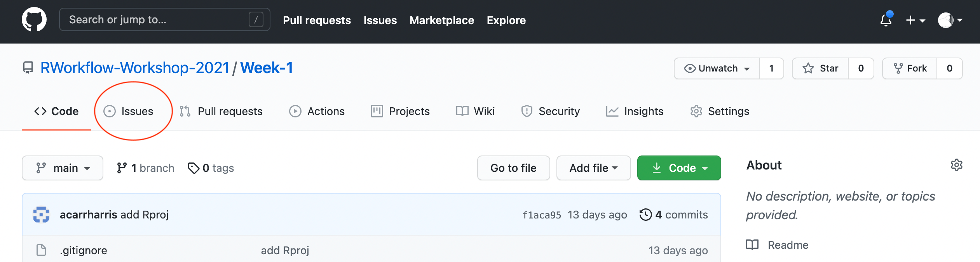980x262 pixels.
Task: Open the notifications bell
Action: pyautogui.click(x=886, y=20)
